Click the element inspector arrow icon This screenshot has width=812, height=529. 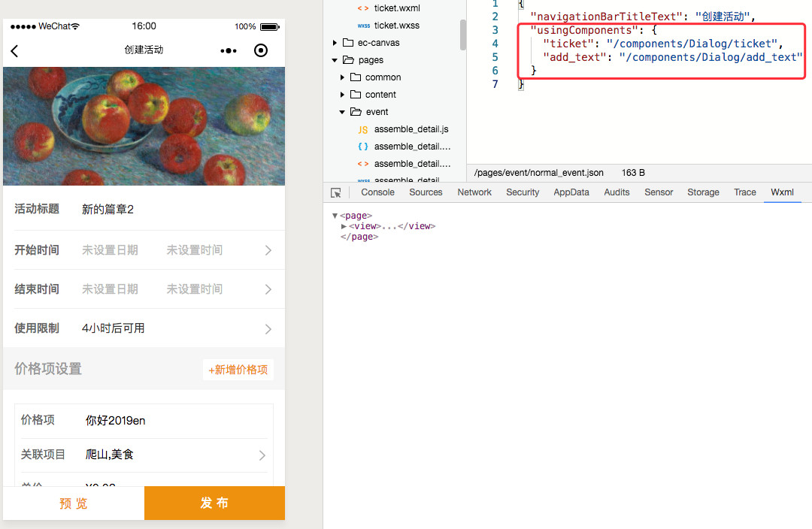336,192
